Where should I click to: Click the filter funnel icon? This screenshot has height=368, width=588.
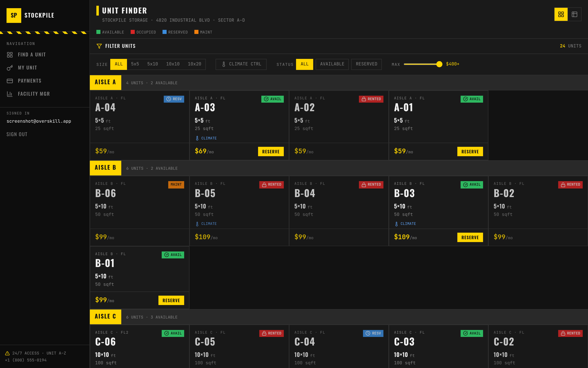[99, 46]
